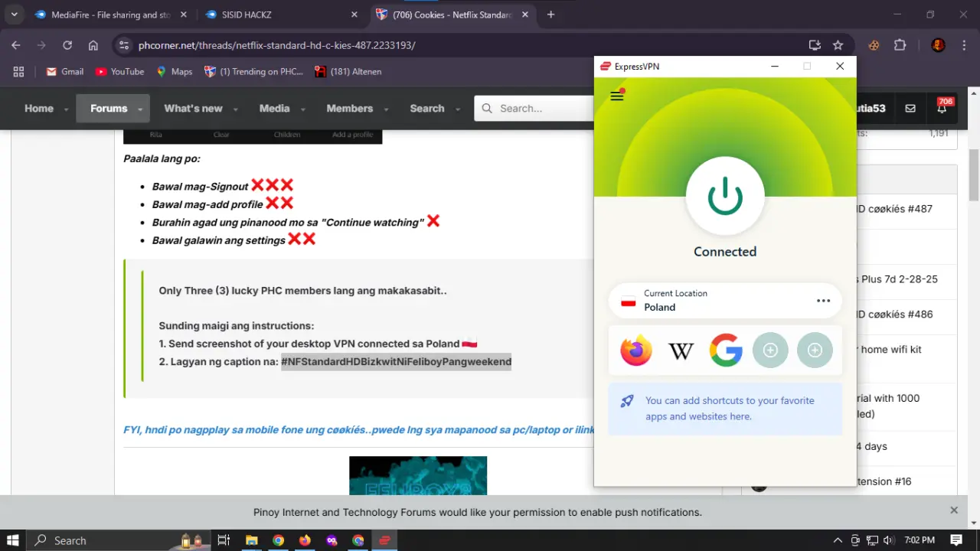The height and width of the screenshot is (551, 980).
Task: Open the YouTube bookmark
Action: pyautogui.click(x=119, y=71)
